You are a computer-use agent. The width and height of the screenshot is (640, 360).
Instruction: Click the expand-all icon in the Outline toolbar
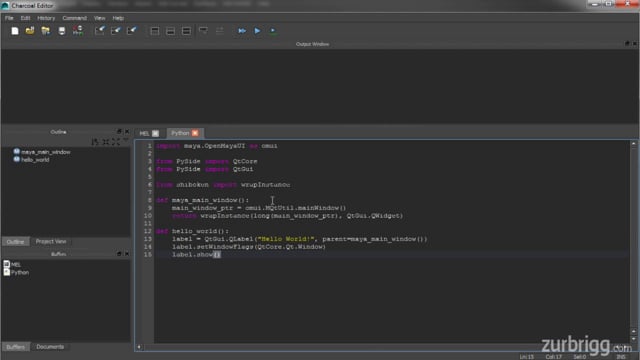[116, 142]
